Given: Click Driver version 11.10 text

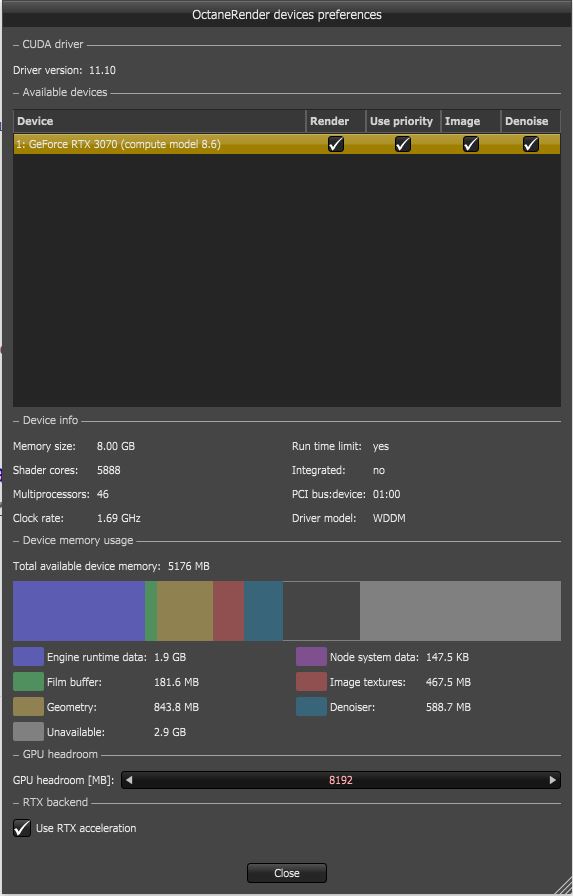Looking at the screenshot, I should pyautogui.click(x=65, y=70).
